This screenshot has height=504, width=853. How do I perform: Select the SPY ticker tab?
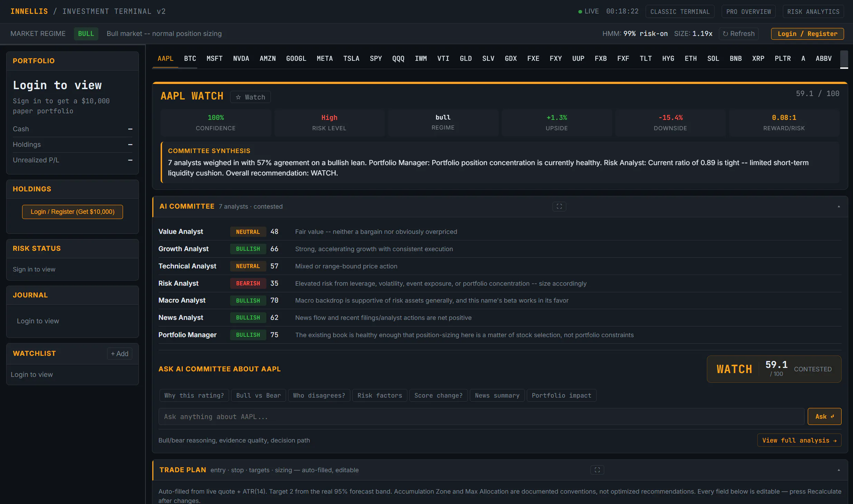coord(376,59)
